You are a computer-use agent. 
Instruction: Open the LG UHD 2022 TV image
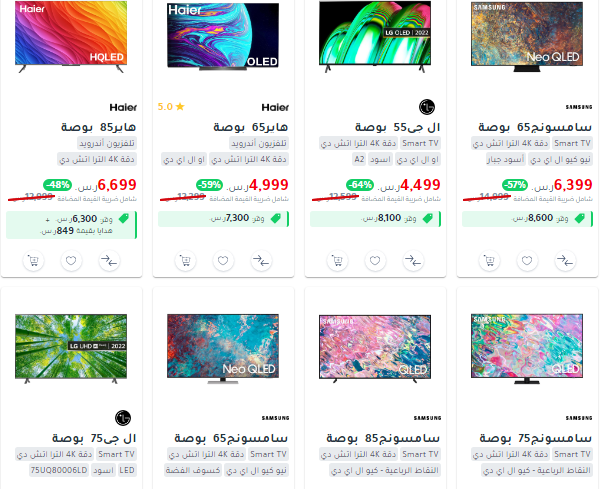pyautogui.click(x=71, y=349)
